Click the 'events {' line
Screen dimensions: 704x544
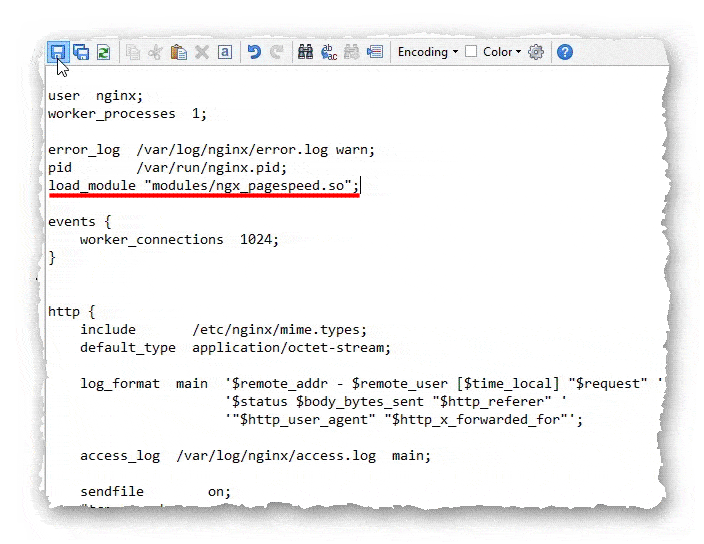pyautogui.click(x=79, y=221)
